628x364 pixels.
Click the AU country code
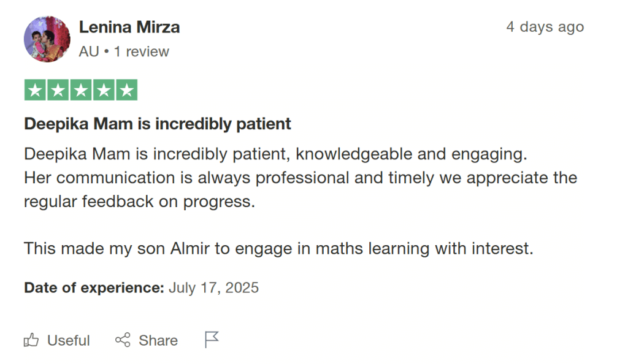pos(88,52)
